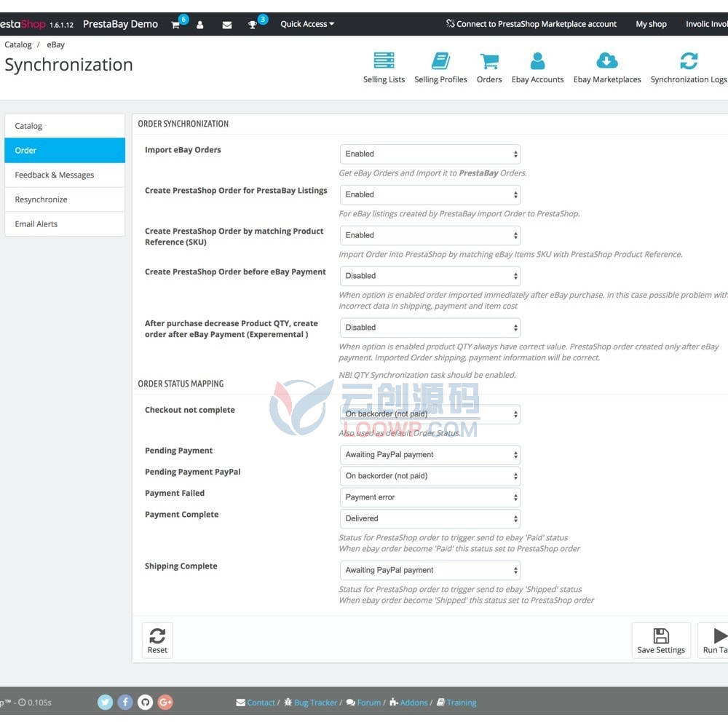The image size is (728, 728).
Task: Open Create Order before eBay Payment dropdown
Action: click(430, 276)
